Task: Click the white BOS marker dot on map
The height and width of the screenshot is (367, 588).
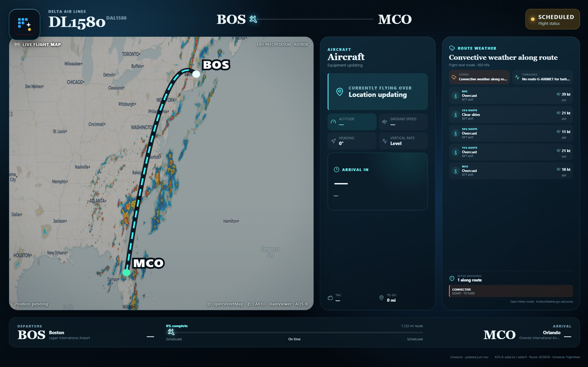Action: point(196,74)
